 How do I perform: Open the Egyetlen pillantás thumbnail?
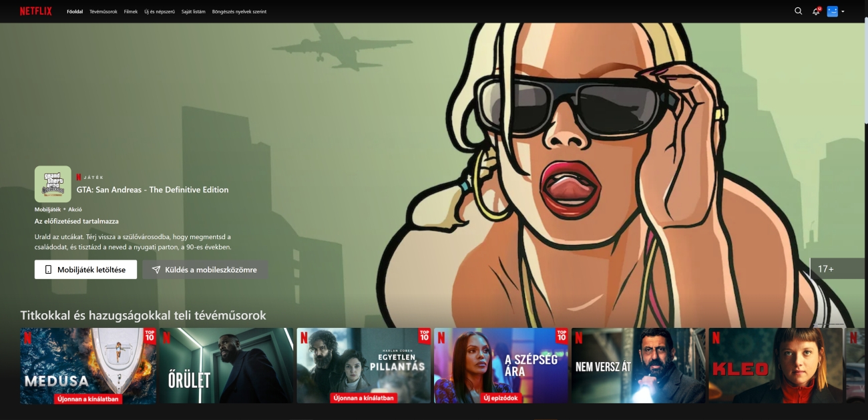[363, 365]
